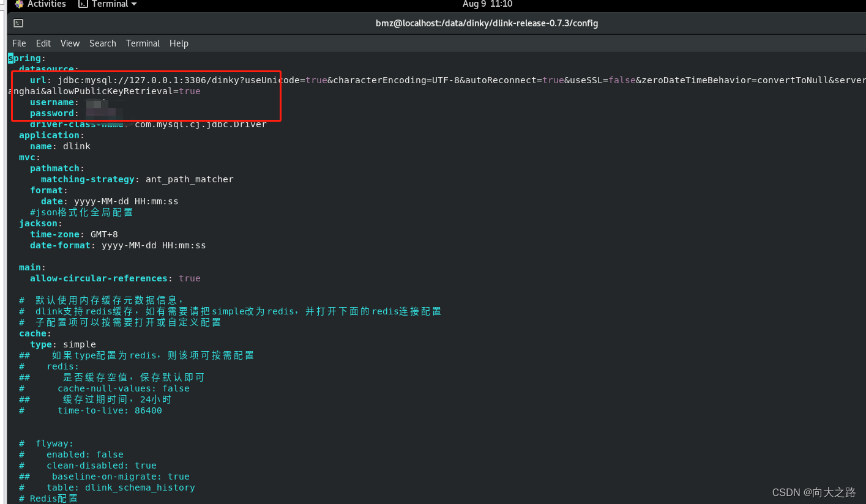Click the allow-circular-references true value

pos(189,278)
